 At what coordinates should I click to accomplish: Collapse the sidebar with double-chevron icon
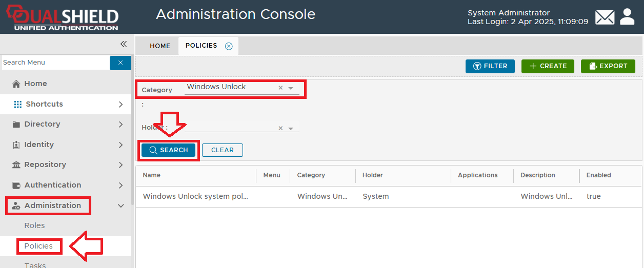click(123, 45)
